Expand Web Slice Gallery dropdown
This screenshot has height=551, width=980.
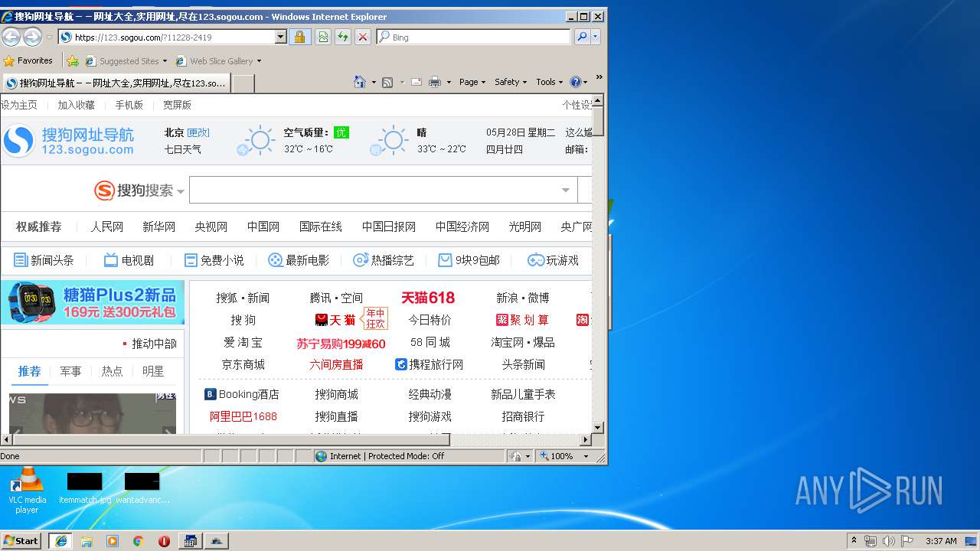(259, 61)
